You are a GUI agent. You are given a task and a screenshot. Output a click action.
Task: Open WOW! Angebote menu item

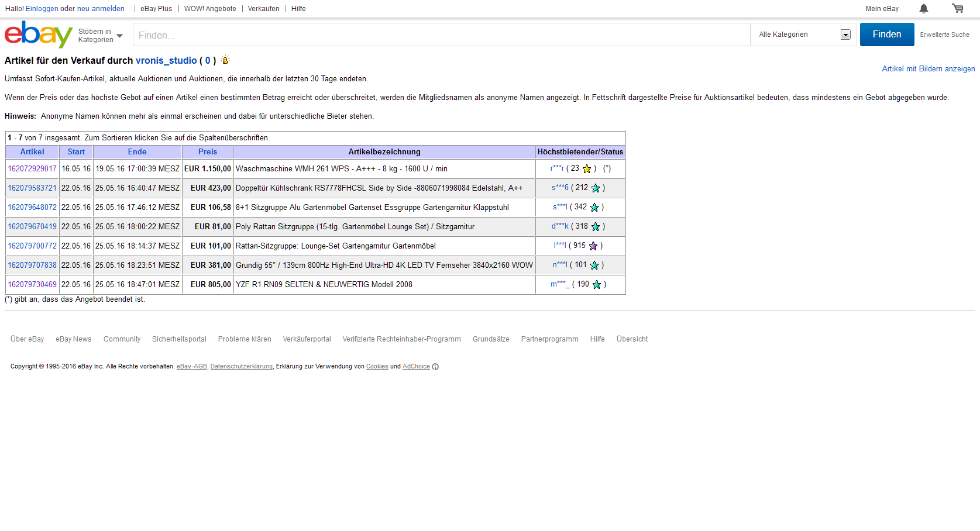coord(210,9)
